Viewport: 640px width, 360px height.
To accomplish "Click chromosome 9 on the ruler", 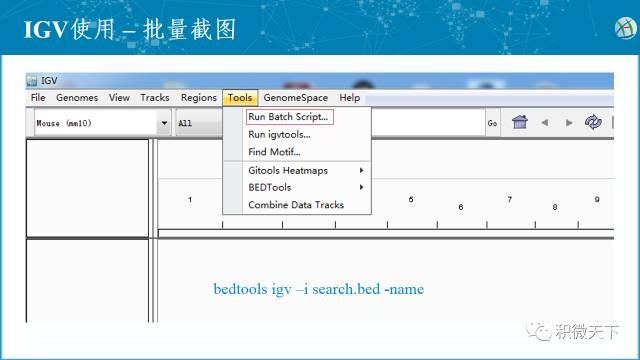I will (x=597, y=199).
